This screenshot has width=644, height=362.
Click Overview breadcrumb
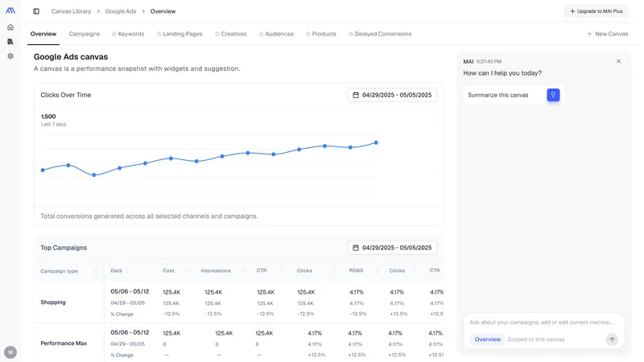pos(163,11)
